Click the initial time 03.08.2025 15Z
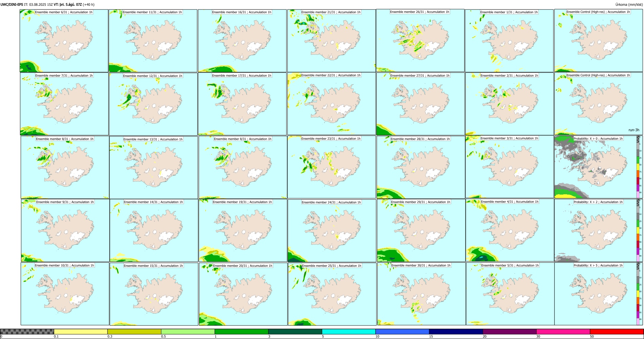The image size is (644, 339). pos(41,4)
